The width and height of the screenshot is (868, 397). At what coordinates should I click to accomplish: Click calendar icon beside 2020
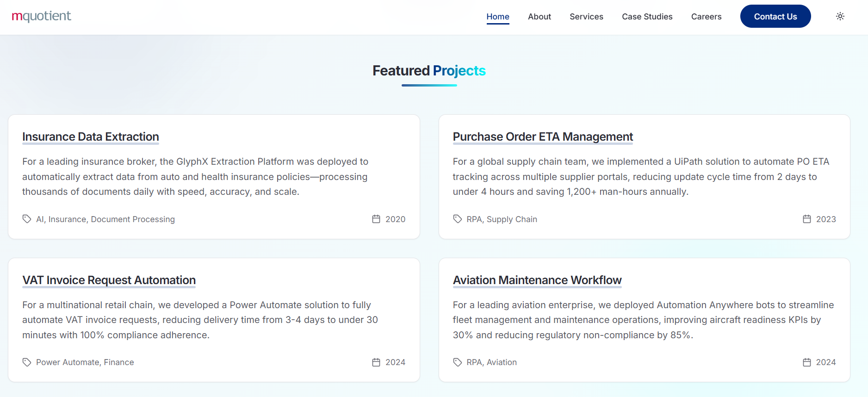point(376,219)
